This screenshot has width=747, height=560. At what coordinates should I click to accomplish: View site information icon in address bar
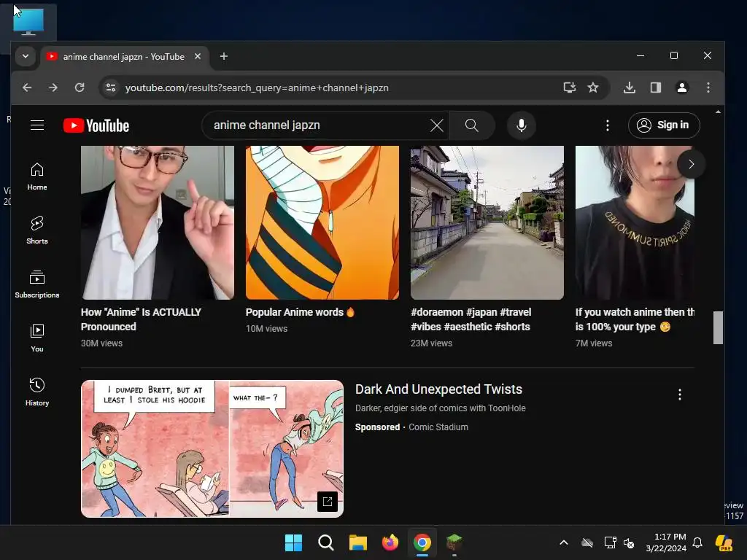(x=111, y=87)
